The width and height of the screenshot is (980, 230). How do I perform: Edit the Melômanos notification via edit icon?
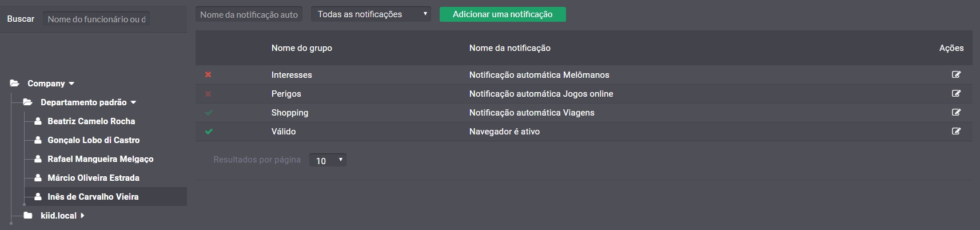(956, 74)
